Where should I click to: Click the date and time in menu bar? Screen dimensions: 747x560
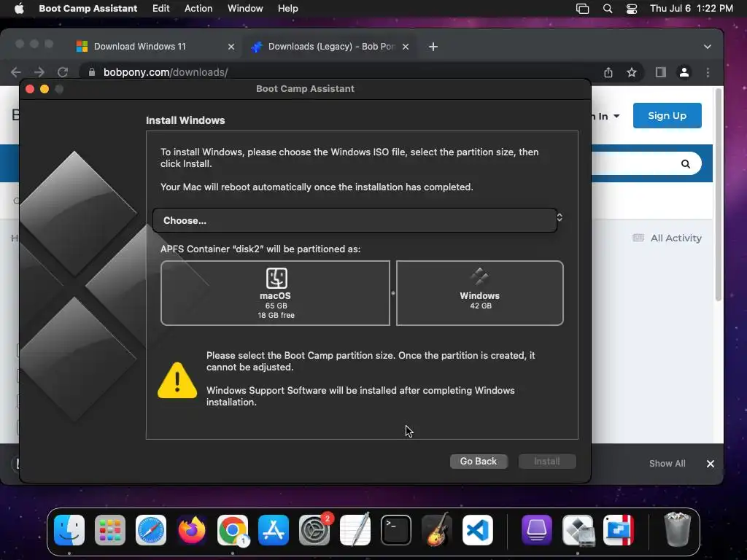692,9
